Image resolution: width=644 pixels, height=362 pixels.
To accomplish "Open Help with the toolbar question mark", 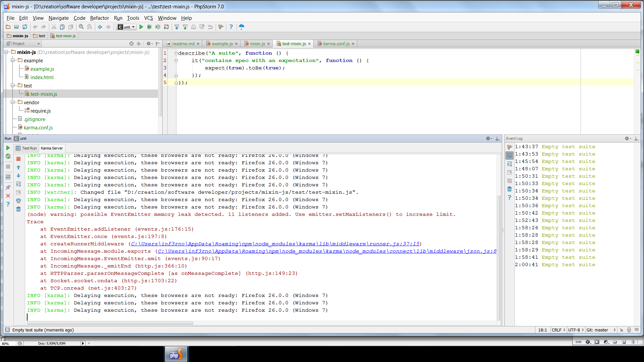I will [x=231, y=27].
